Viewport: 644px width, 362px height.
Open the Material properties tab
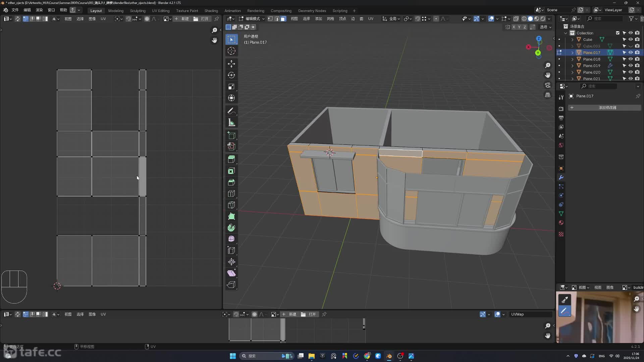(x=561, y=223)
